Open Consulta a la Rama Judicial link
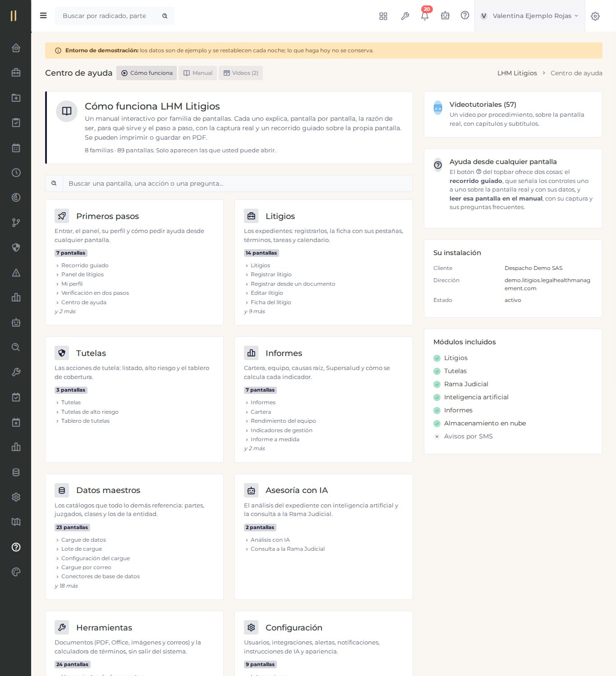This screenshot has height=676, width=616. coord(288,549)
